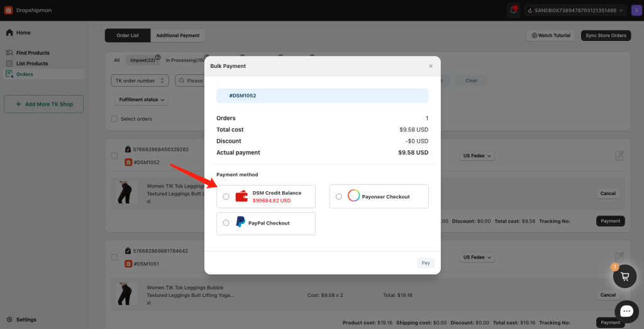Open the notifications bell
Image resolution: width=644 pixels, height=329 pixels.
(513, 10)
